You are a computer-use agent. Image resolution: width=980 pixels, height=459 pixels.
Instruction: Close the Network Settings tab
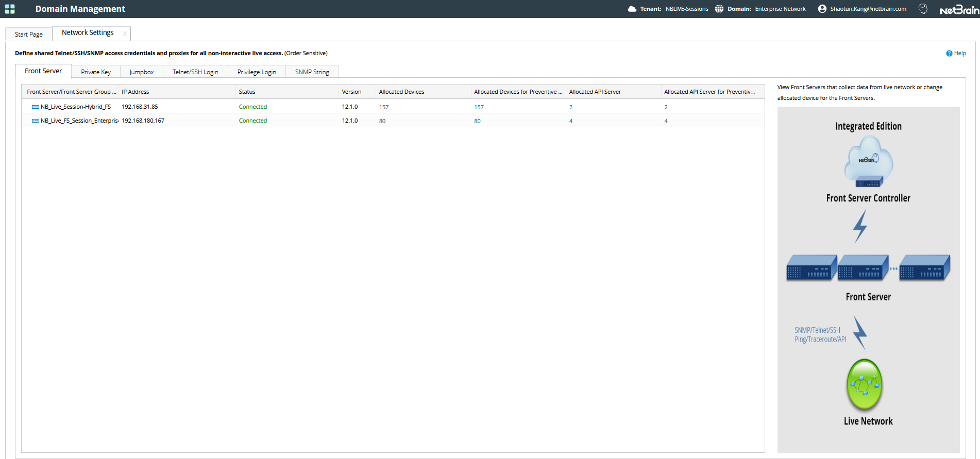(x=125, y=33)
